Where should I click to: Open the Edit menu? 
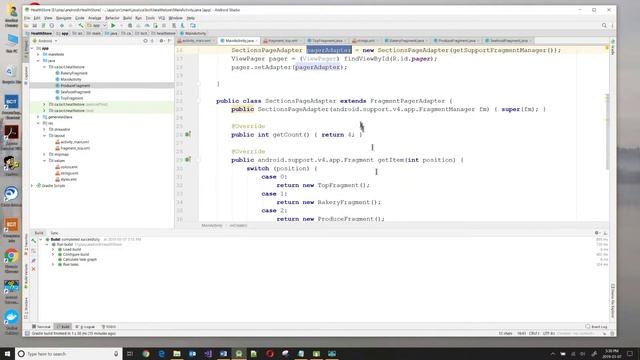click(37, 18)
